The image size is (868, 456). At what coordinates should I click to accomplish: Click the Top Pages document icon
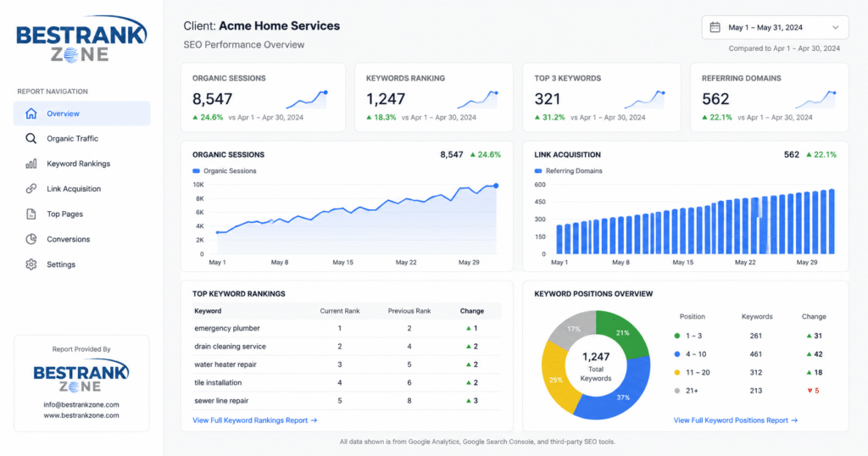coord(31,214)
